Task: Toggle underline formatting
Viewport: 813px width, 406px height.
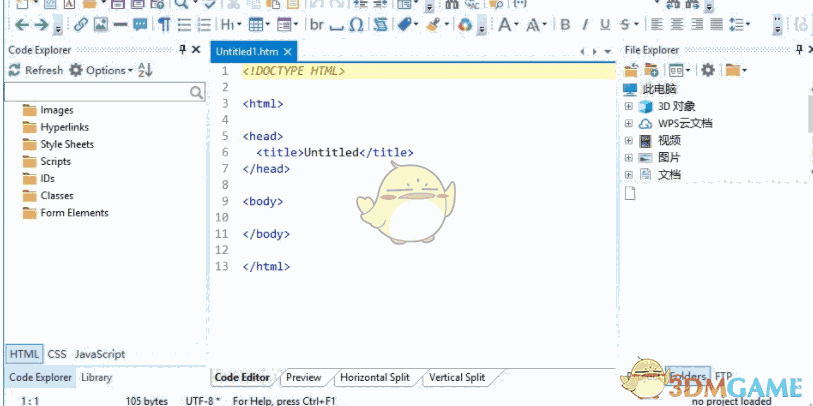Action: (x=605, y=24)
